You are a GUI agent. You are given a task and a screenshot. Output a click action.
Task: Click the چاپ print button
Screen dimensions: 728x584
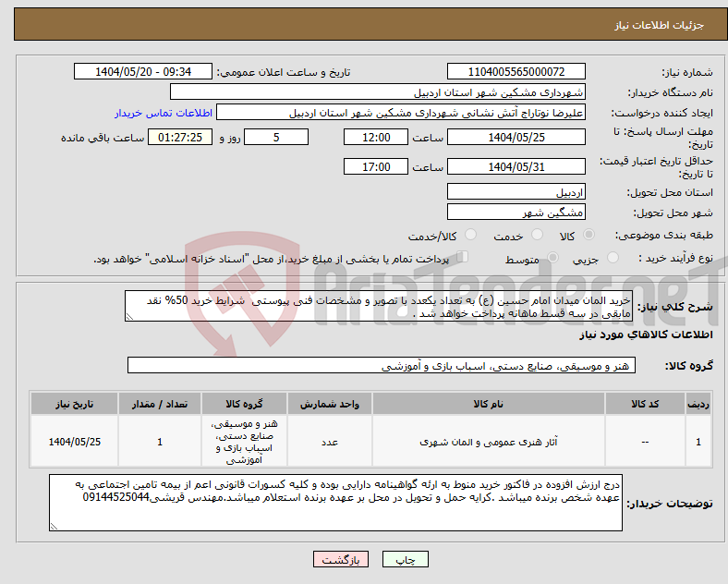(406, 559)
